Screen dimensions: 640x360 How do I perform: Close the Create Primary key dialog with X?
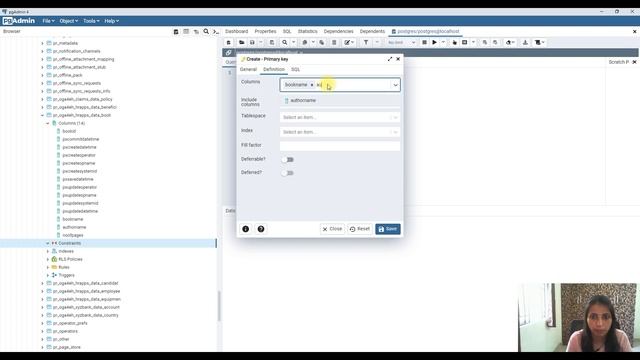tap(398, 59)
